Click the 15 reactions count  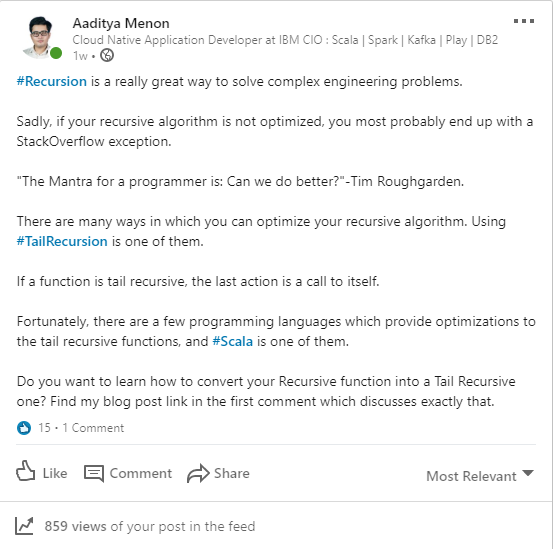pos(44,428)
